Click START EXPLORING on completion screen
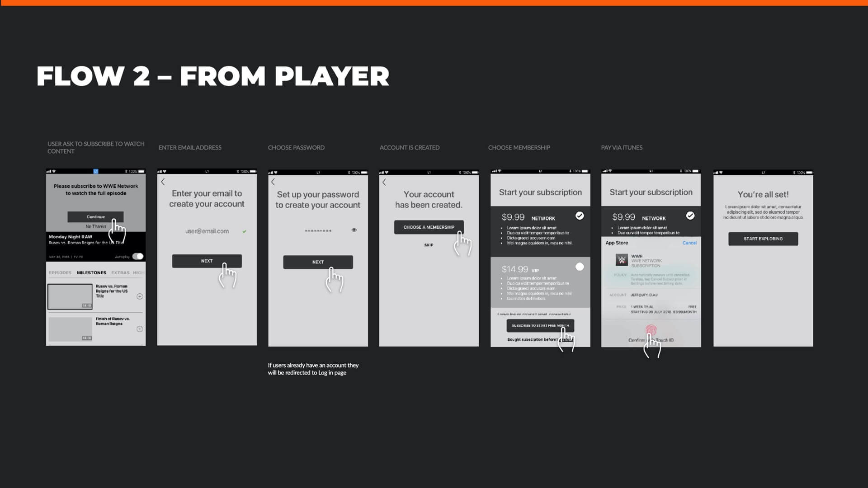This screenshot has width=868, height=488. [x=763, y=238]
